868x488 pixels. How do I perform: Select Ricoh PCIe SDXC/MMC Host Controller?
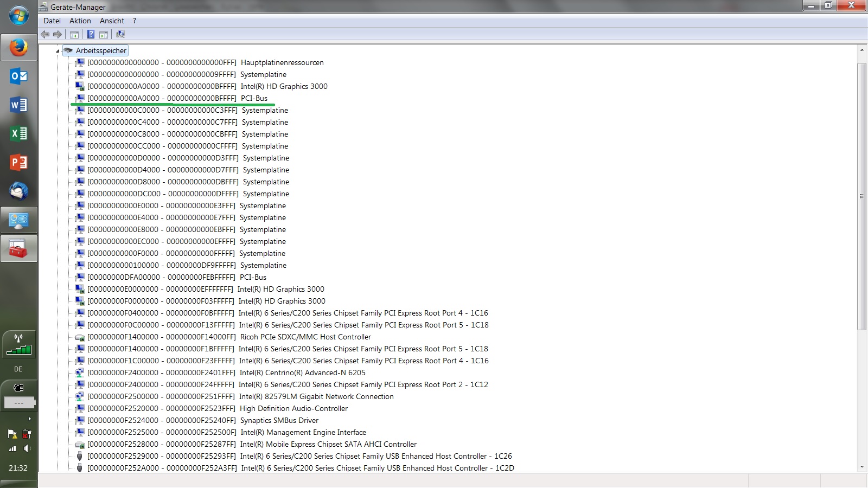(229, 337)
